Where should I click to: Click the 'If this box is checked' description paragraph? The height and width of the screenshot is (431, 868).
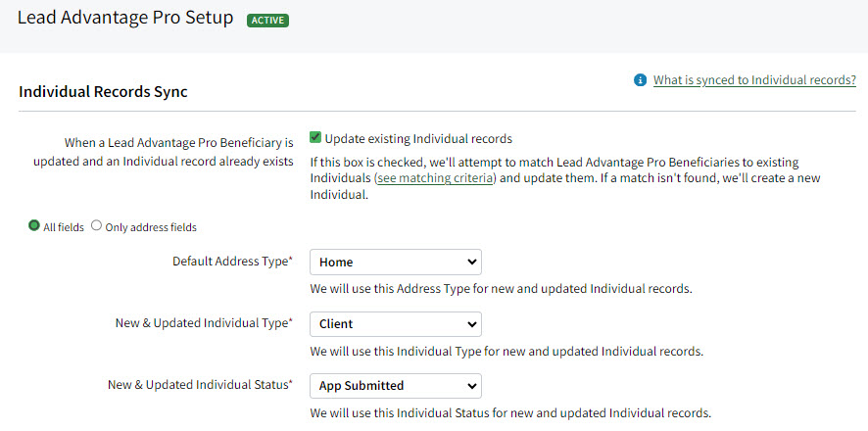(564, 178)
